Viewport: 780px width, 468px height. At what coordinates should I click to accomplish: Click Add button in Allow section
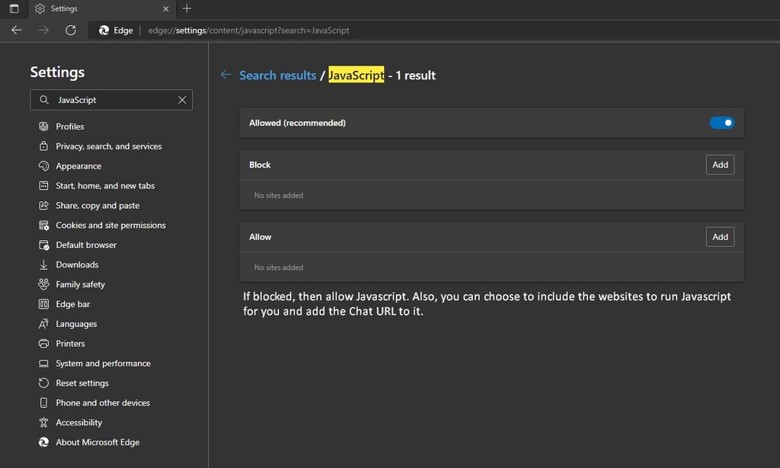click(x=719, y=237)
